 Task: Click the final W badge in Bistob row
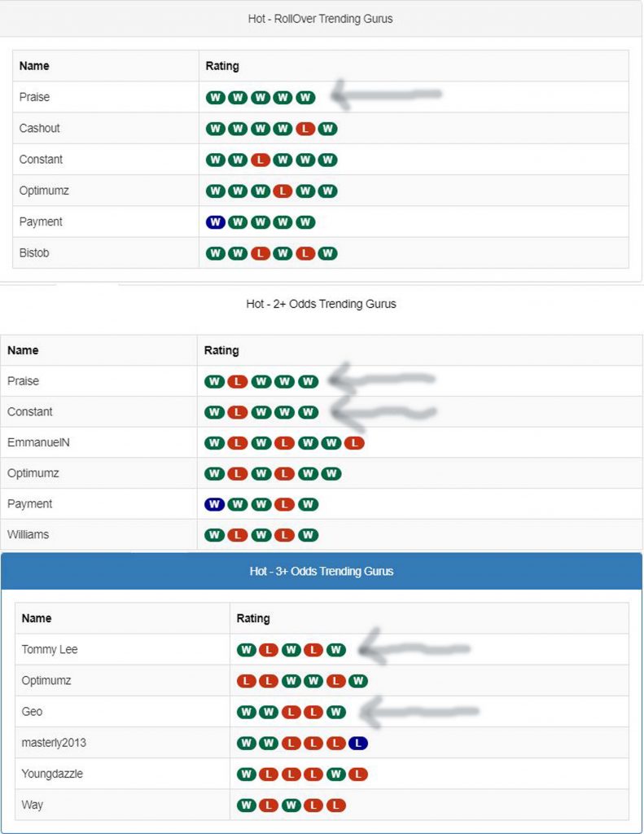[x=327, y=254]
